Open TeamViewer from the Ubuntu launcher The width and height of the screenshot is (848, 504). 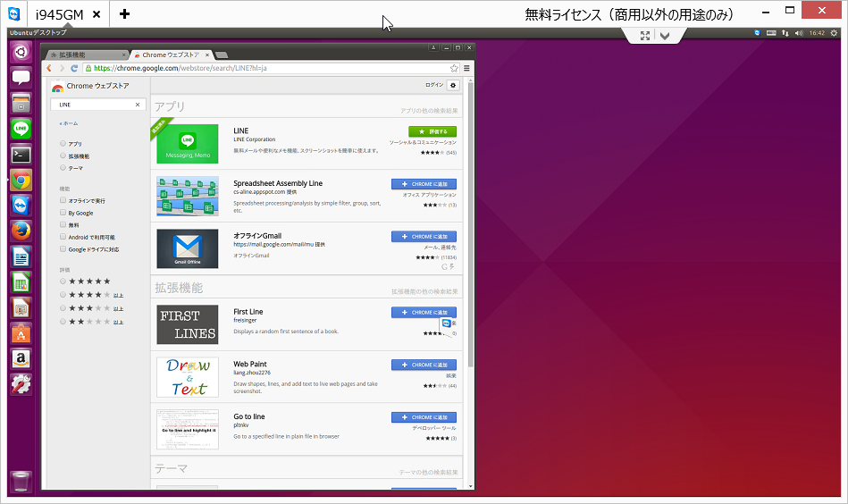[x=21, y=206]
